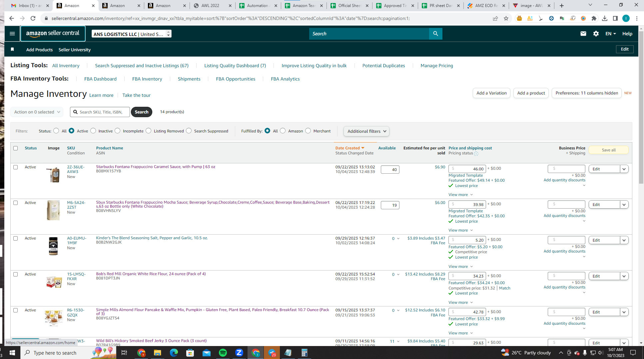Switch to the AMZ EOD tab
The image size is (644, 359).
[x=486, y=6]
